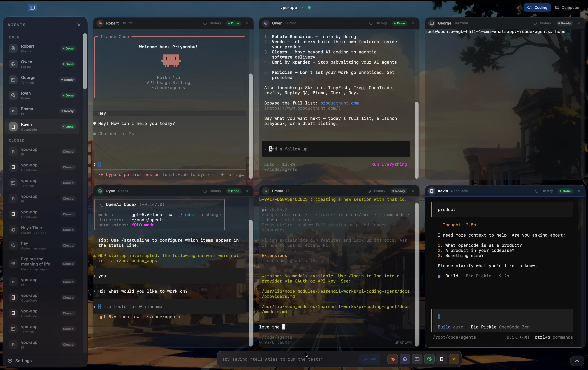Close Robert's Claude pane

click(x=247, y=23)
